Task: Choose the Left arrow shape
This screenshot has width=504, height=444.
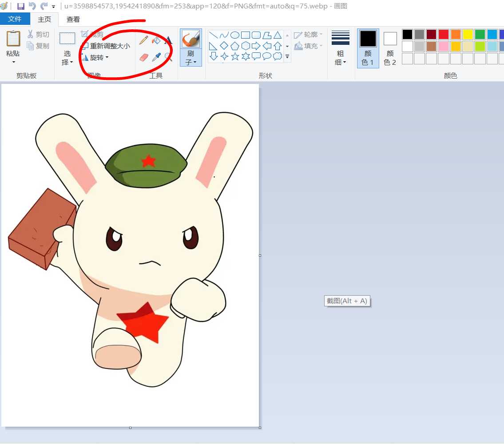Action: point(267,46)
